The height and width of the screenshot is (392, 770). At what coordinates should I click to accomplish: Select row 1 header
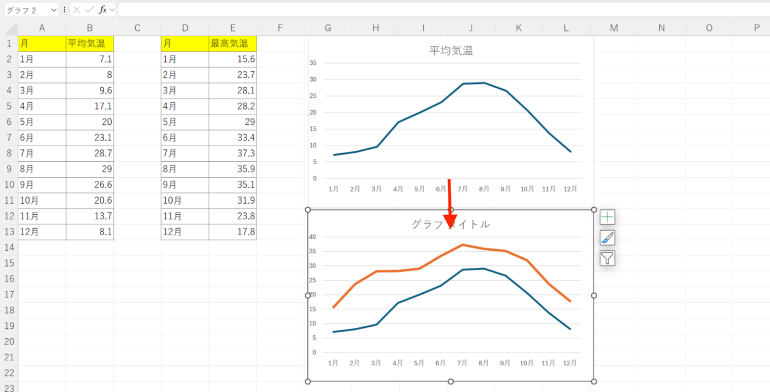[9, 44]
